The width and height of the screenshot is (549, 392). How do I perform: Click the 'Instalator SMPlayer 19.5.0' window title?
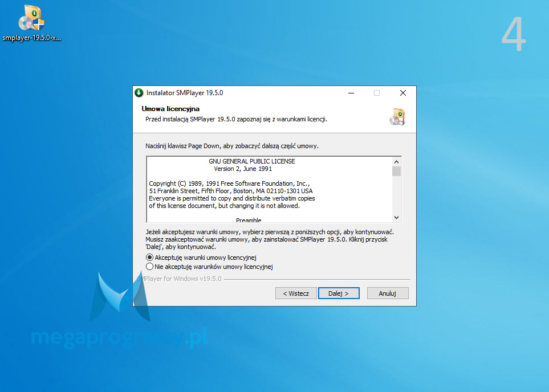click(x=185, y=93)
